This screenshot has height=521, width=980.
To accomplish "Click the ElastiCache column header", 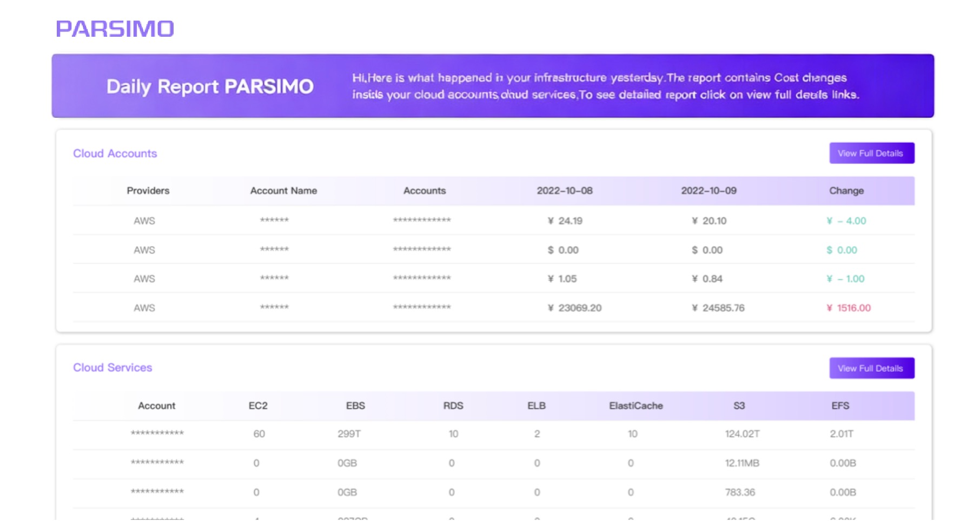I will coord(636,406).
